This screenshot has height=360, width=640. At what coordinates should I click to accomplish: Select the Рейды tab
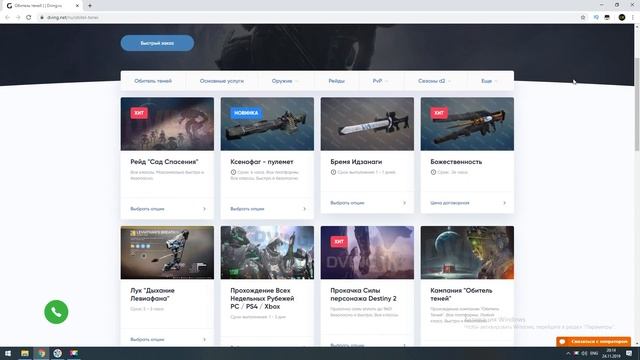336,81
